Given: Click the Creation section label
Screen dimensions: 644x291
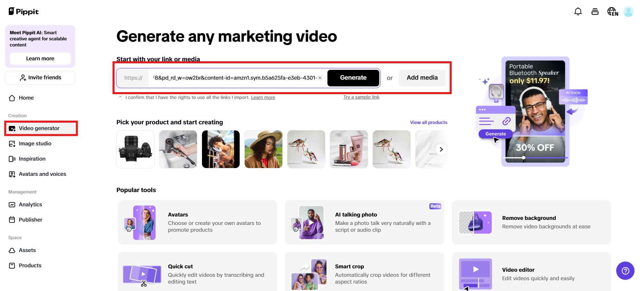Looking at the screenshot, I should coord(17,116).
